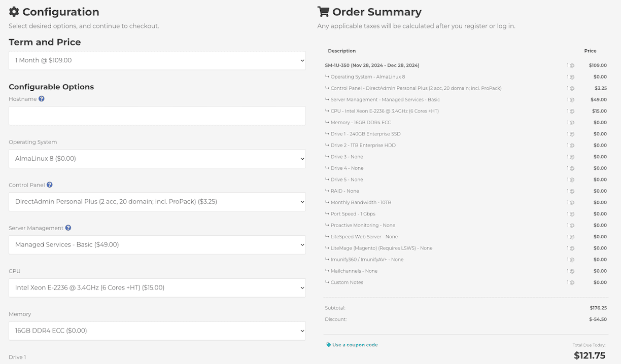Screen dimensions: 621x364
Task: Open the Term and Price dropdown
Action: pos(157,60)
